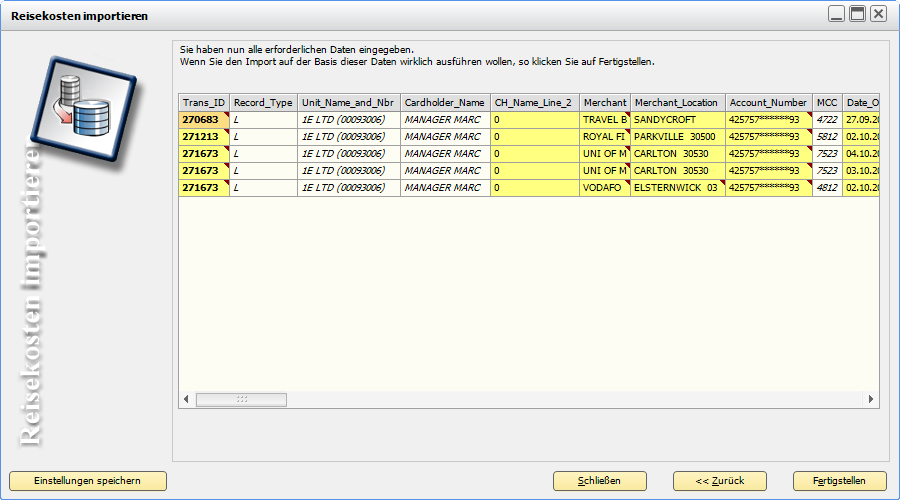Click the scrollbar right arrow
Image resolution: width=900 pixels, height=500 pixels.
(872, 399)
